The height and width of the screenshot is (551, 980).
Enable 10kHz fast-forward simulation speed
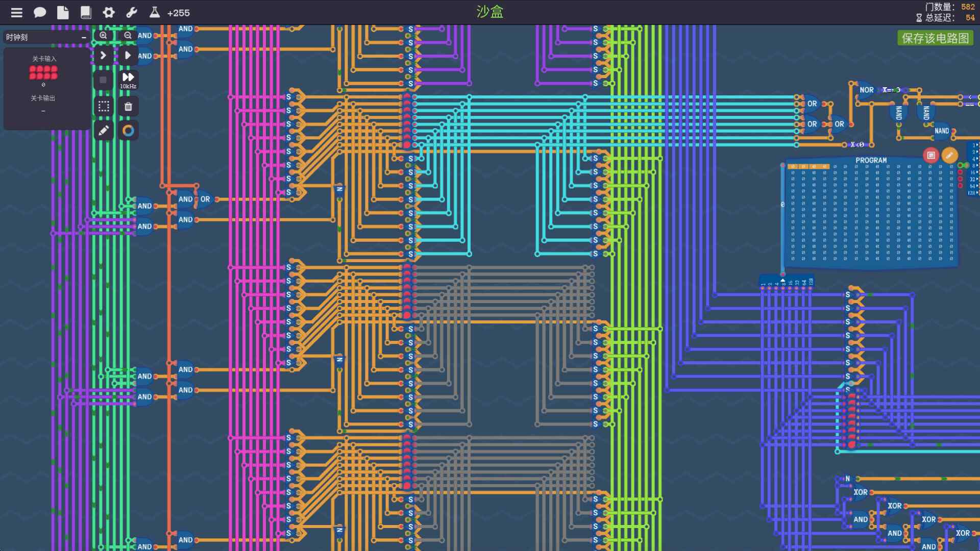pyautogui.click(x=128, y=78)
